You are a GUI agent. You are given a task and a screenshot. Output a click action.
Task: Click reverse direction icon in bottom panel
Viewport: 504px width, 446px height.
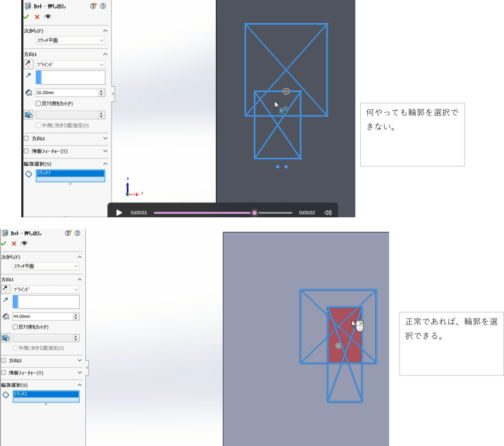point(6,289)
